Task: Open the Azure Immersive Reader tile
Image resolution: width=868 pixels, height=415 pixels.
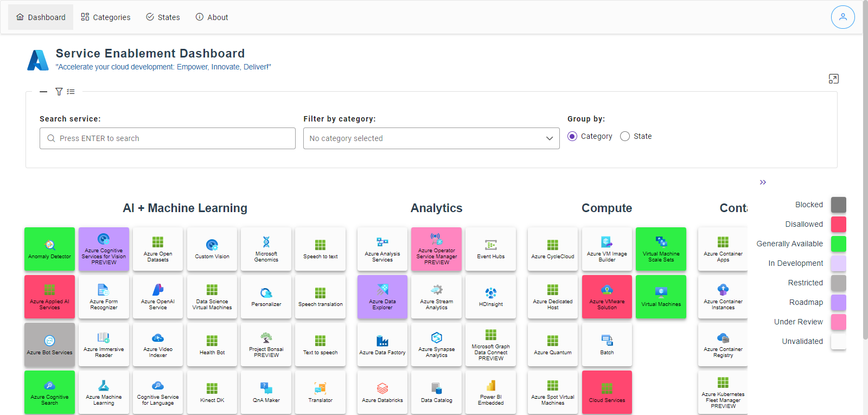Action: [x=104, y=344]
